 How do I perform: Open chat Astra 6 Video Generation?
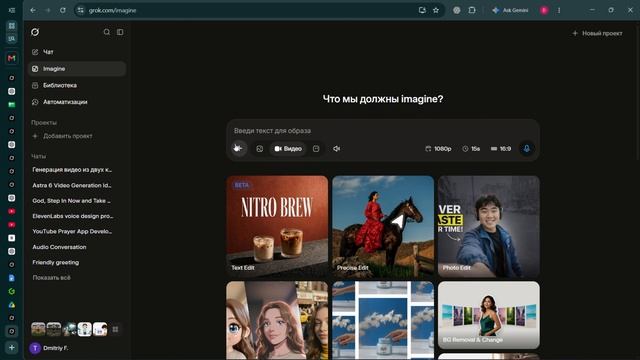click(72, 185)
